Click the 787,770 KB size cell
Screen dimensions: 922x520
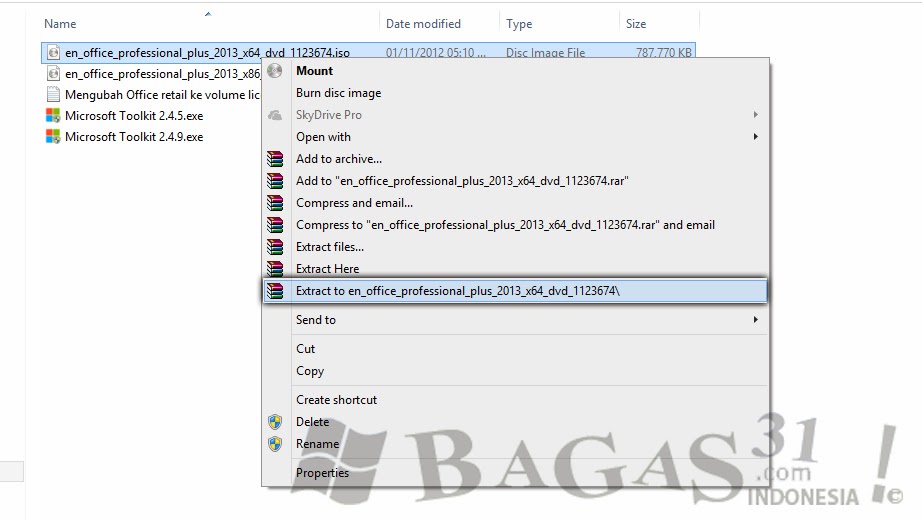click(x=663, y=52)
